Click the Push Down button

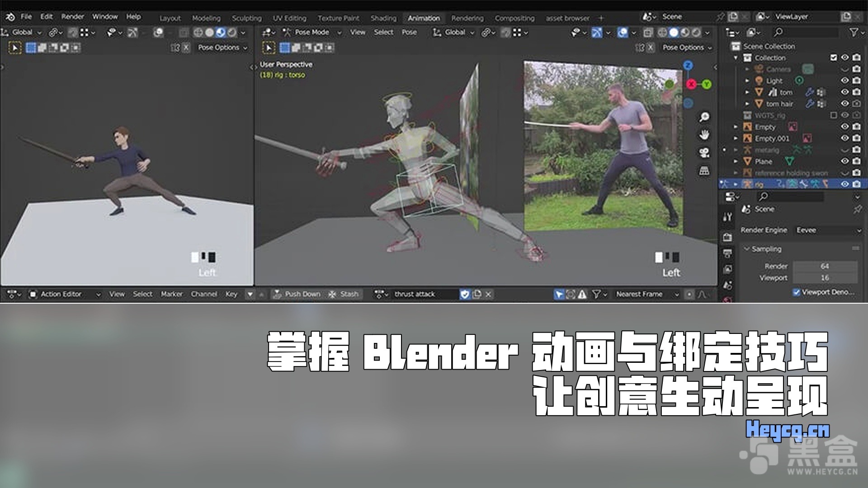pyautogui.click(x=297, y=294)
